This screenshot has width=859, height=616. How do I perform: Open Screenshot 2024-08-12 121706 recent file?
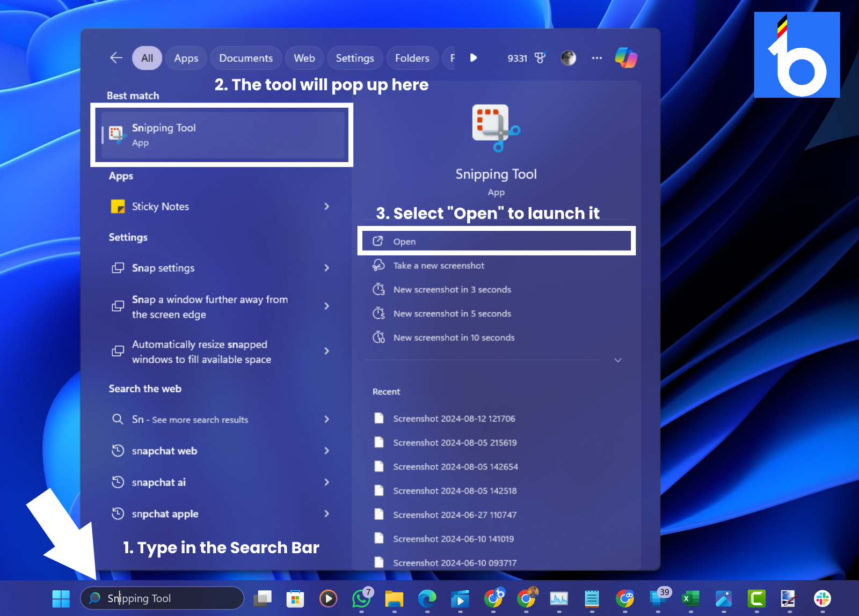pyautogui.click(x=454, y=419)
